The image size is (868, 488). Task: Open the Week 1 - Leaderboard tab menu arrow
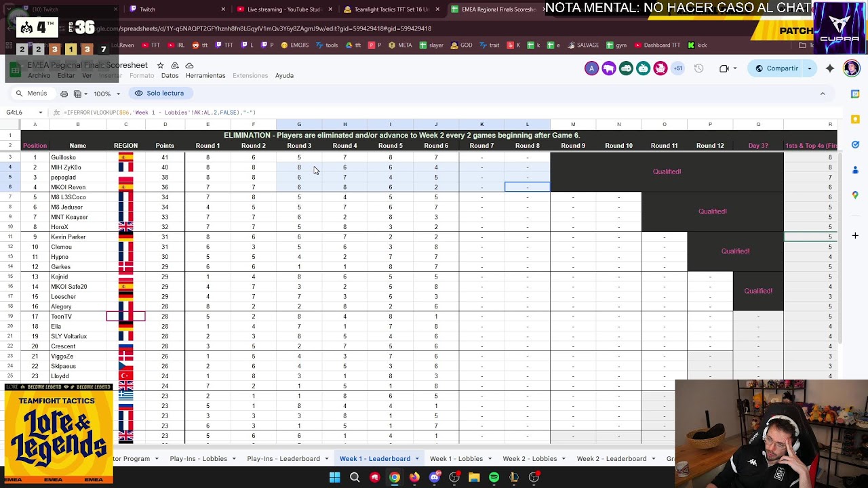417,459
